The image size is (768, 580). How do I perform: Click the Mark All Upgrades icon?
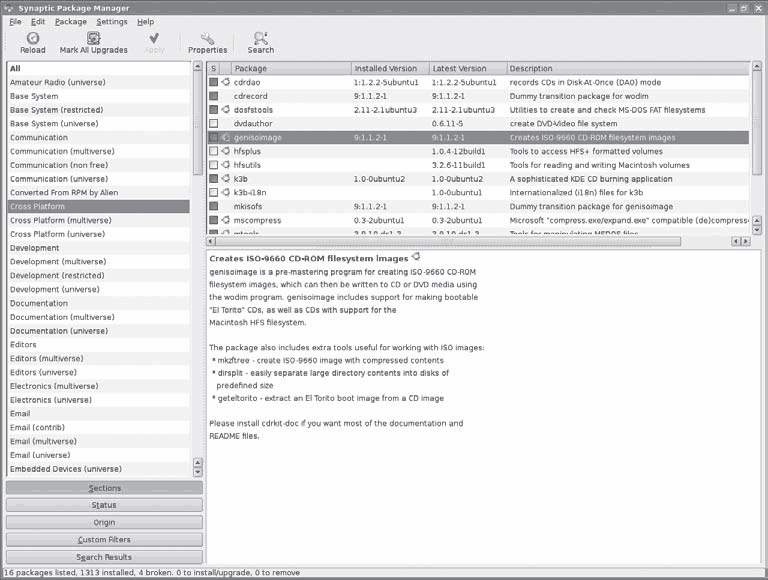pyautogui.click(x=93, y=38)
